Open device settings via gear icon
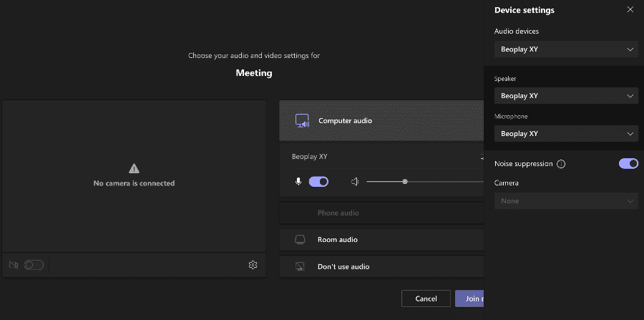 (253, 265)
